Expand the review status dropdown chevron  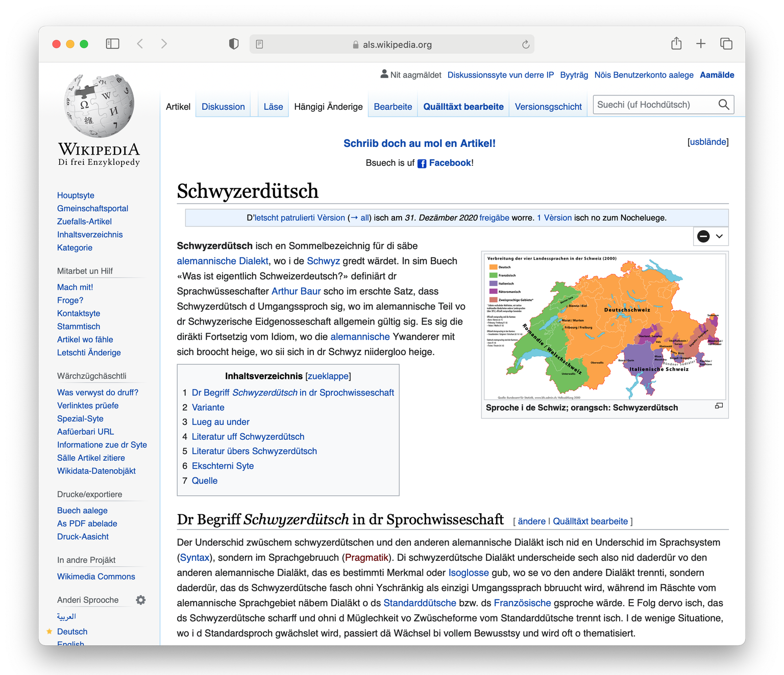(x=719, y=236)
